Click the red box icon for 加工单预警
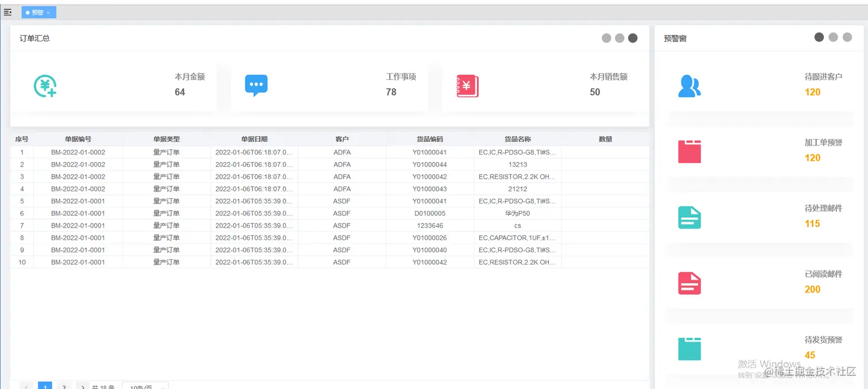This screenshot has height=389, width=868. pyautogui.click(x=689, y=152)
